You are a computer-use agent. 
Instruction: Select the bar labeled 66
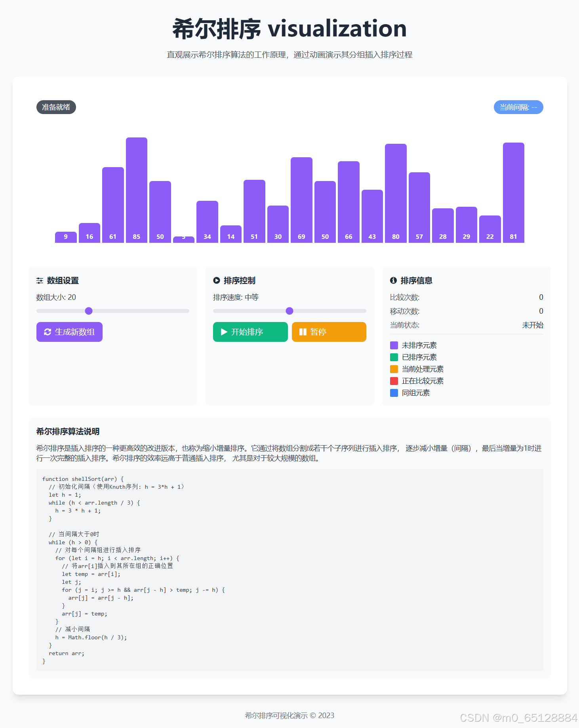[349, 202]
